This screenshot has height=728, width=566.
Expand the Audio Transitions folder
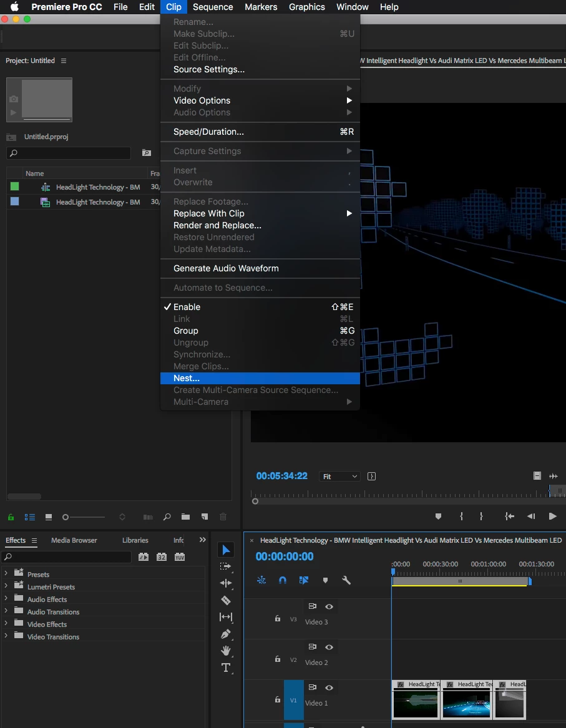pos(6,611)
